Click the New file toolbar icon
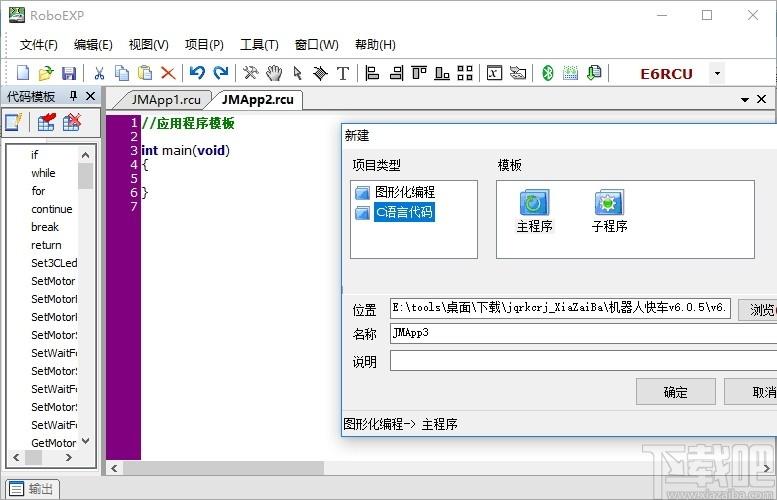The height and width of the screenshot is (500, 777). click(x=23, y=73)
